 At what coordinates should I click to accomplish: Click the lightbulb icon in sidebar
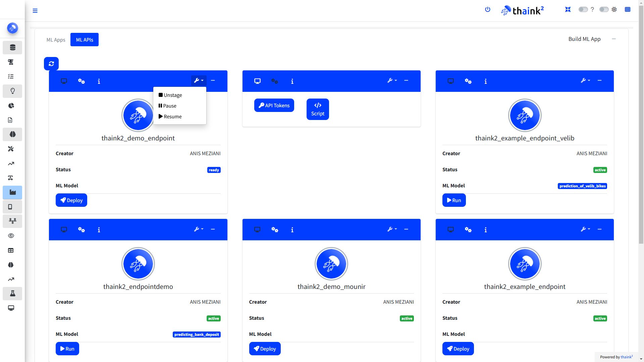[12, 91]
